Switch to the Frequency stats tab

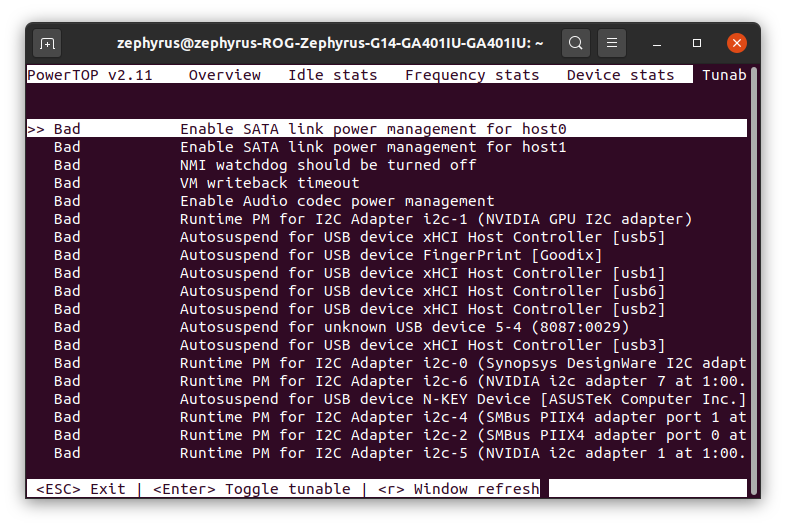point(472,75)
